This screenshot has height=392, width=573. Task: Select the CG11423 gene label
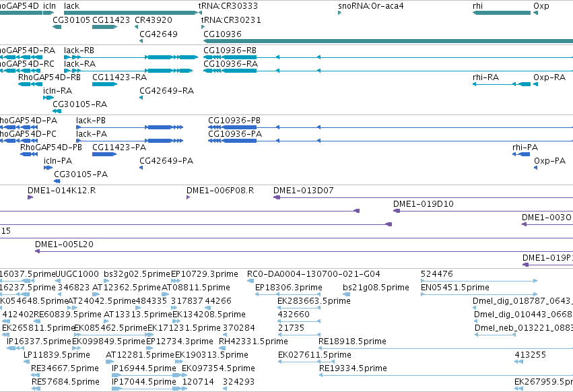tap(111, 20)
